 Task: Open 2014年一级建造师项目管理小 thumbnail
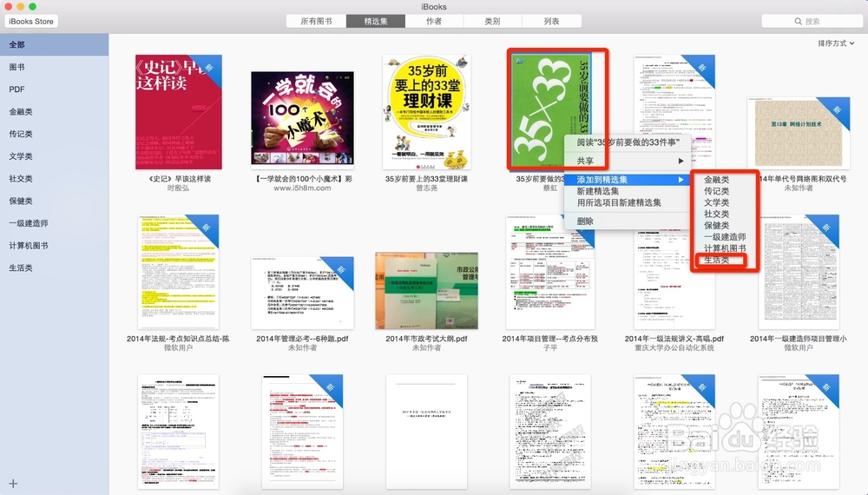coord(799,272)
